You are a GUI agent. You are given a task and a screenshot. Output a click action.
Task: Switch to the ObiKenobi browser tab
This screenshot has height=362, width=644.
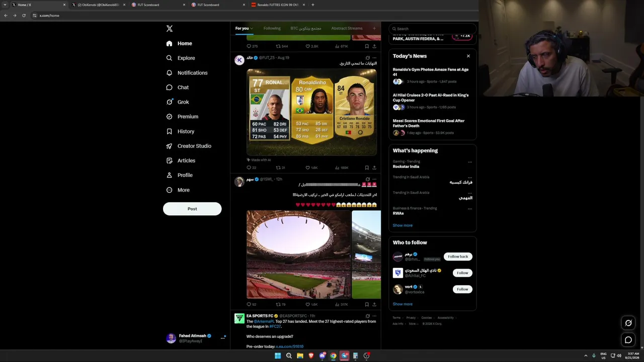point(98,5)
